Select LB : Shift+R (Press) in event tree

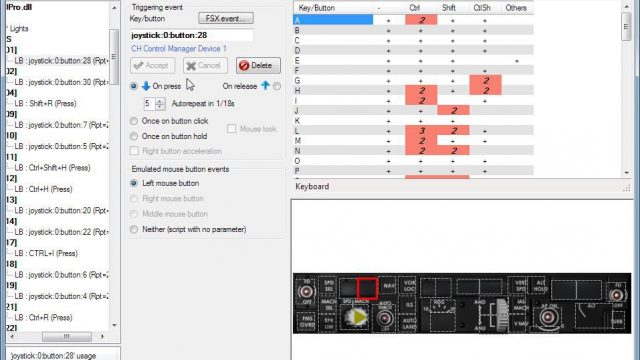tap(45, 104)
